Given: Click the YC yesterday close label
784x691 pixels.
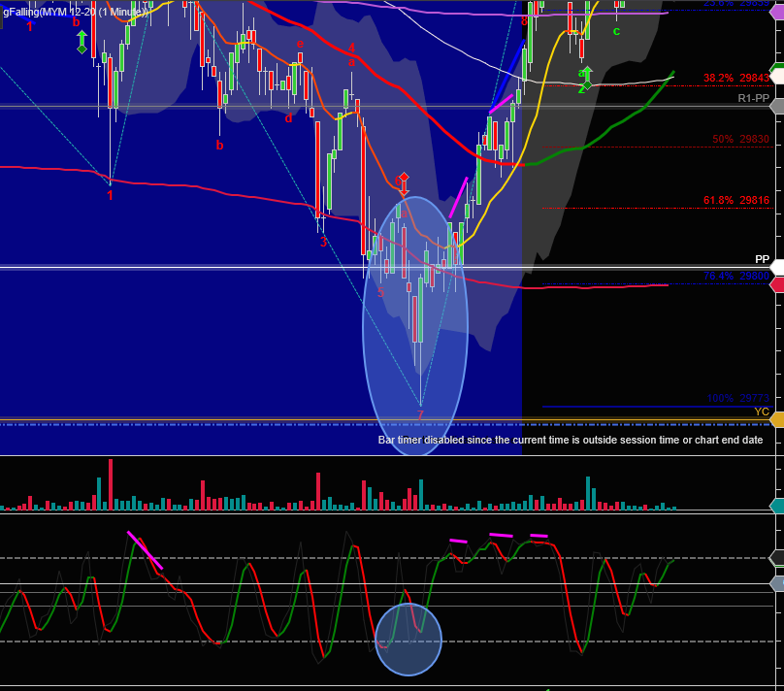Looking at the screenshot, I should coord(762,411).
